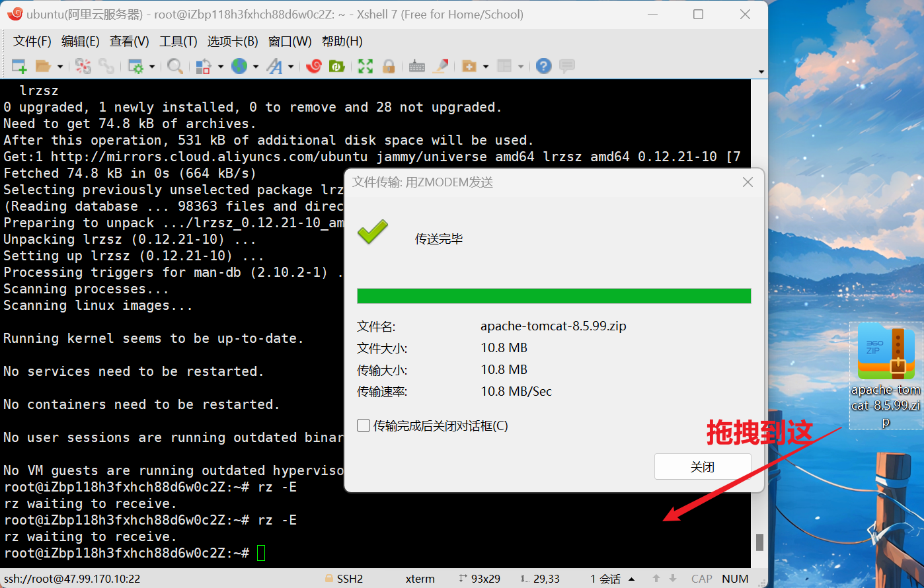Expand the color scheme dropdown arrow

tap(221, 66)
